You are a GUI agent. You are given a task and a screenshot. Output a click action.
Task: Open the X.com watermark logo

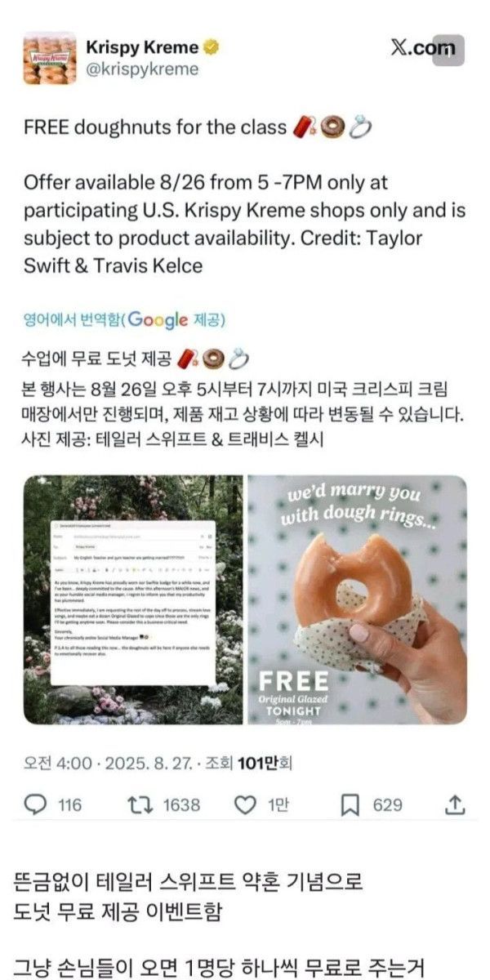tap(423, 48)
